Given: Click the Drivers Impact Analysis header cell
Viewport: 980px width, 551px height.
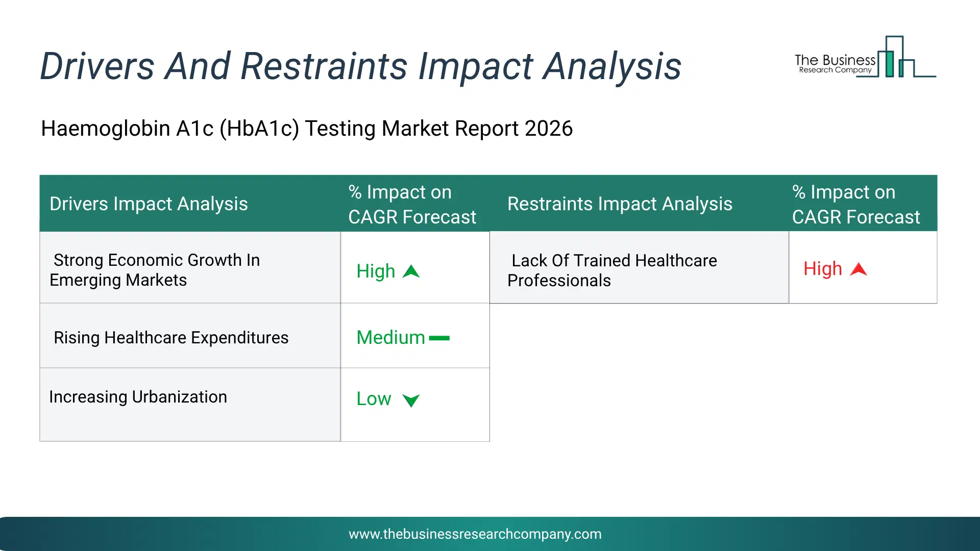Looking at the screenshot, I should click(190, 204).
